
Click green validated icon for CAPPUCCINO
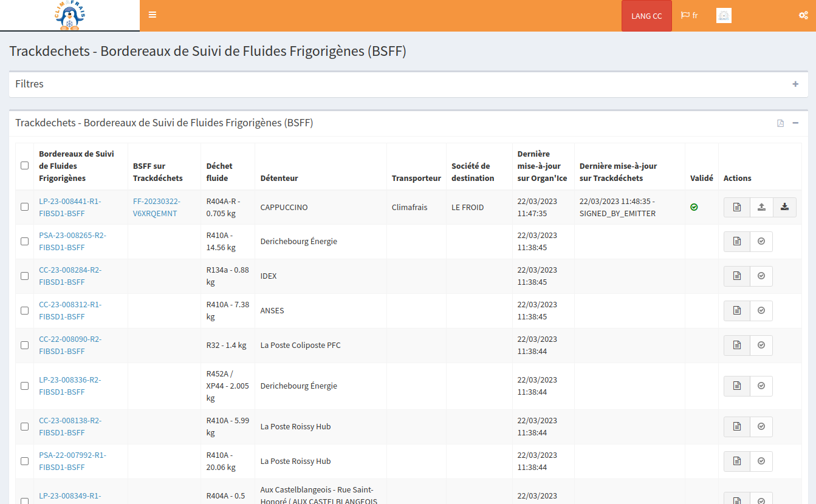point(694,207)
